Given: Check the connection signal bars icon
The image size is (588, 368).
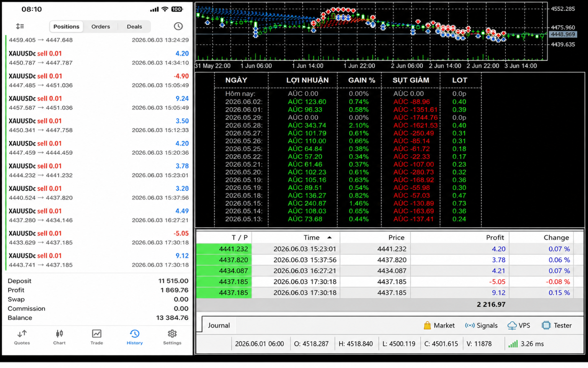Looking at the screenshot, I should point(513,344).
